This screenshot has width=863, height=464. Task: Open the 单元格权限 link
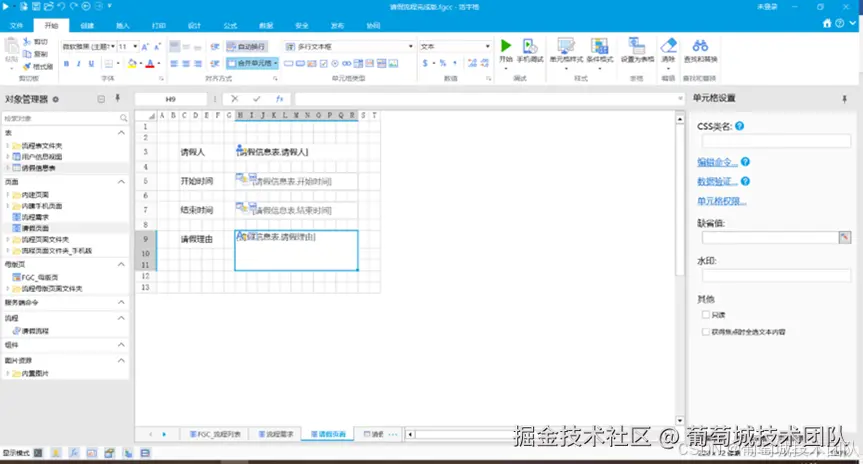point(722,201)
